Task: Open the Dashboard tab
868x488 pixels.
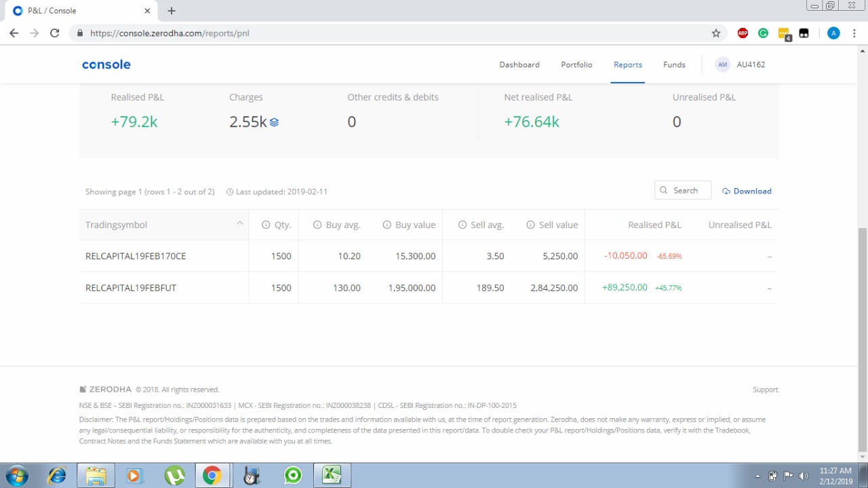Action: point(519,64)
